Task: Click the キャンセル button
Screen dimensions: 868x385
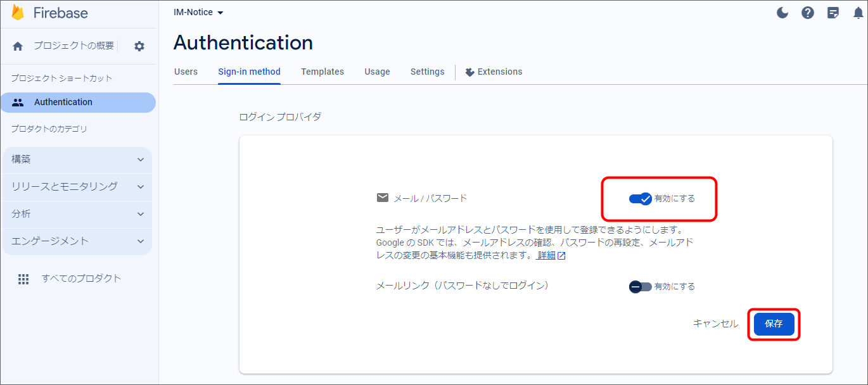Action: click(715, 324)
